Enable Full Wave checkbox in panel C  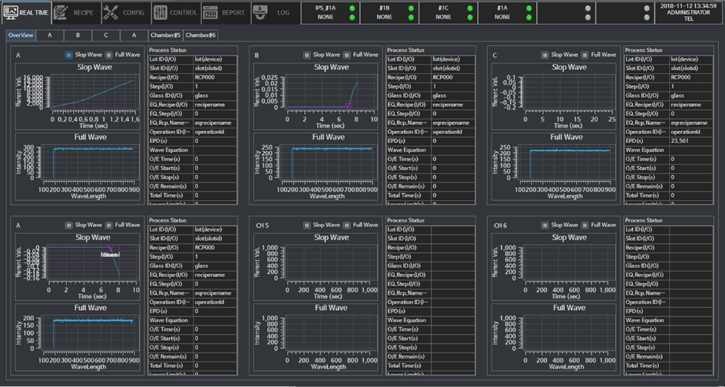[x=585, y=55]
